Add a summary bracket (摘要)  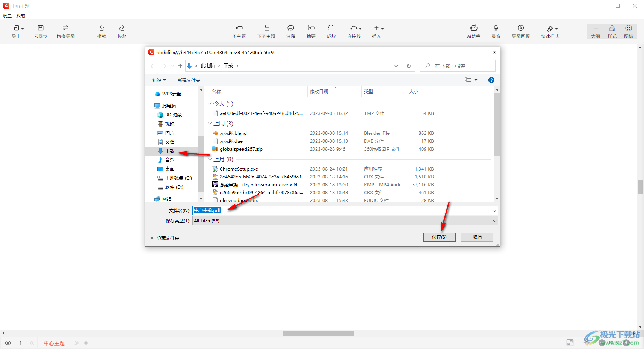pyautogui.click(x=311, y=32)
